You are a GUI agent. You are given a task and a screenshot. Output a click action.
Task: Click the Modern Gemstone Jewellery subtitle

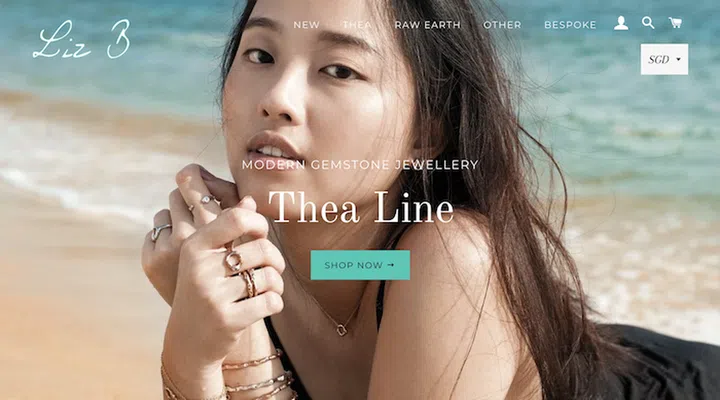(360, 164)
